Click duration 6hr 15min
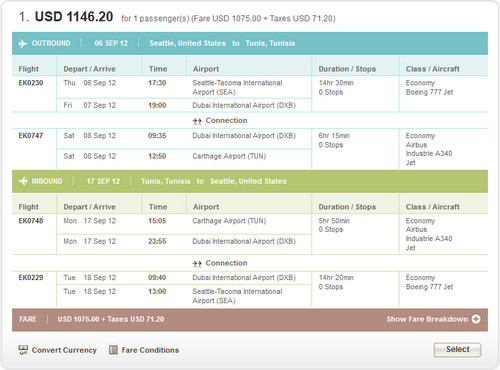The height and width of the screenshot is (370, 500). click(334, 135)
